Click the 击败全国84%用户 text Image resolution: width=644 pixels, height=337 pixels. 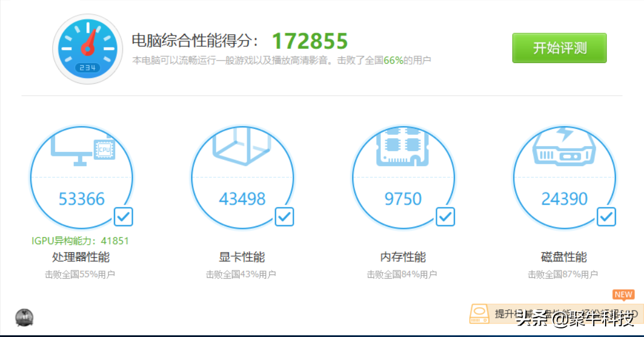coord(402,275)
